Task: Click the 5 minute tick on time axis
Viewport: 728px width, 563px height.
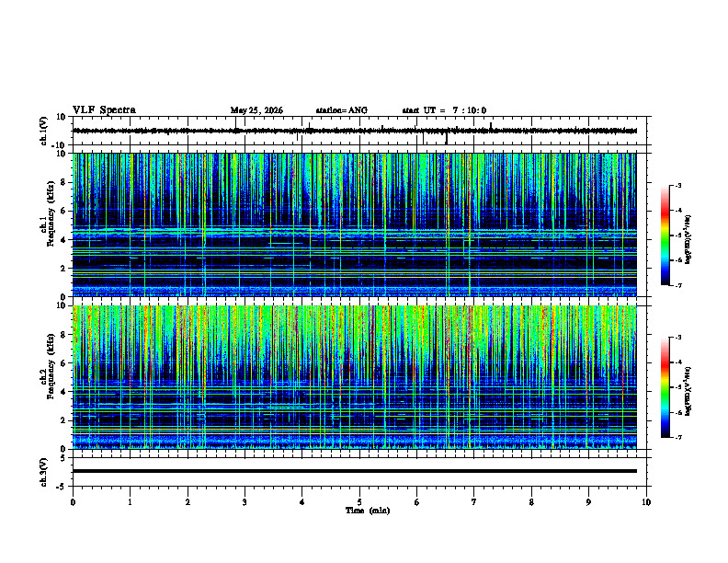Action: click(359, 502)
